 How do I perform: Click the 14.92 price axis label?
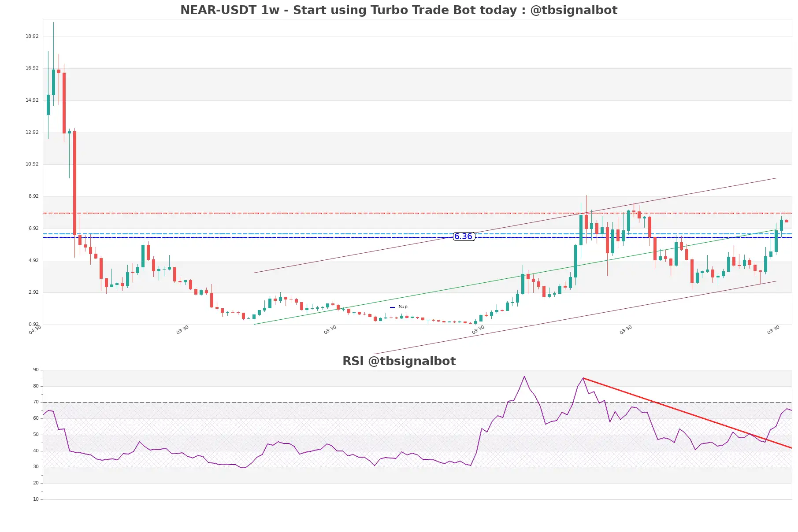pos(32,100)
